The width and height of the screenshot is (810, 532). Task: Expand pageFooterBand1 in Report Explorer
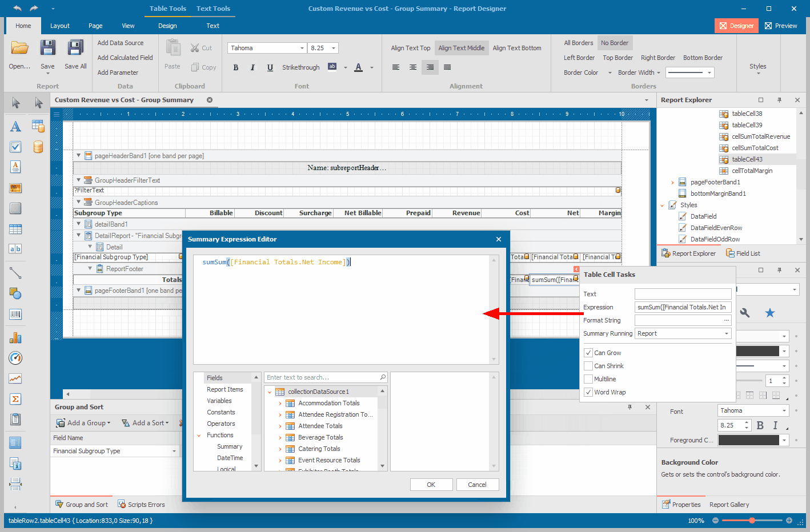click(672, 183)
